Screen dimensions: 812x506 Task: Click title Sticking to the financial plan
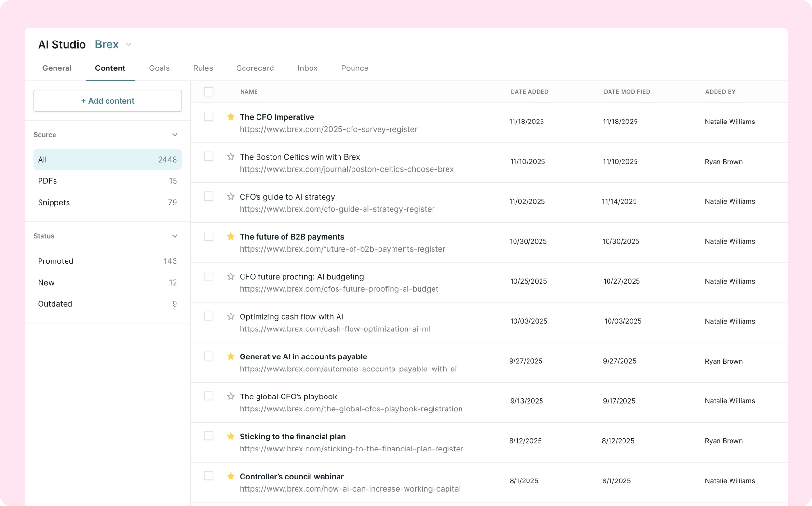pyautogui.click(x=293, y=437)
